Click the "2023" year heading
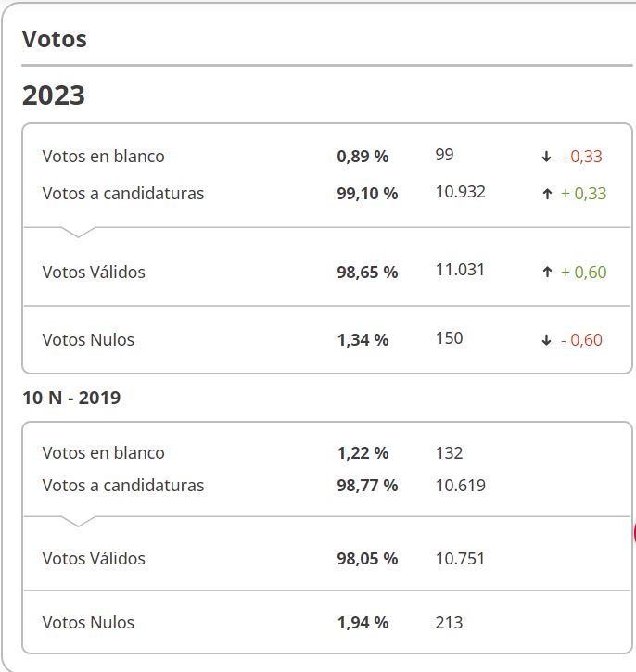 (x=54, y=95)
